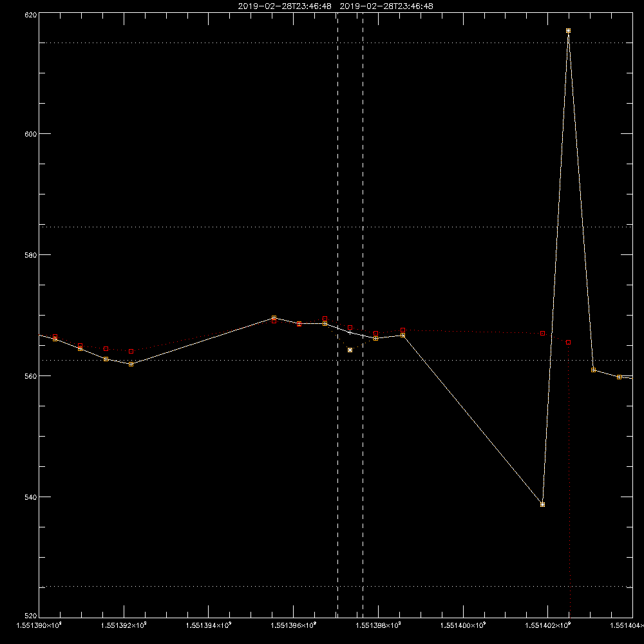The height and width of the screenshot is (644, 644).
Task: Click x-axis label 1.551390×10⁹
Action: [39, 625]
